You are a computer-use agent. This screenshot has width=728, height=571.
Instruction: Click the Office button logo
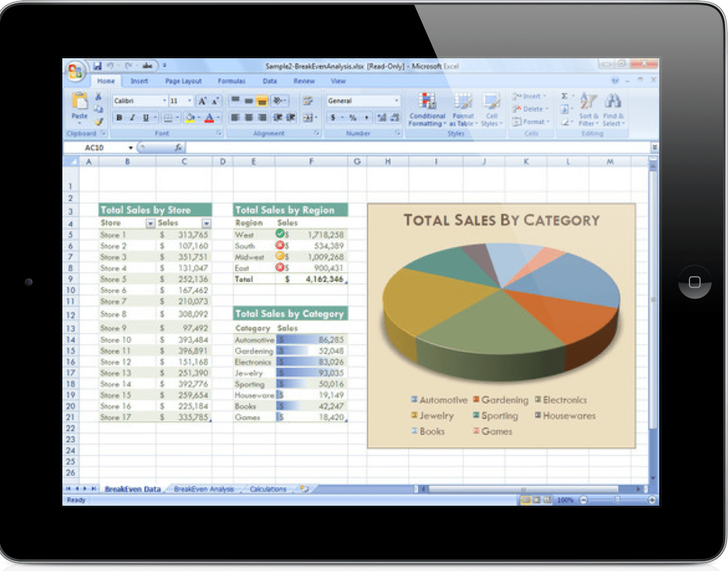(76, 71)
